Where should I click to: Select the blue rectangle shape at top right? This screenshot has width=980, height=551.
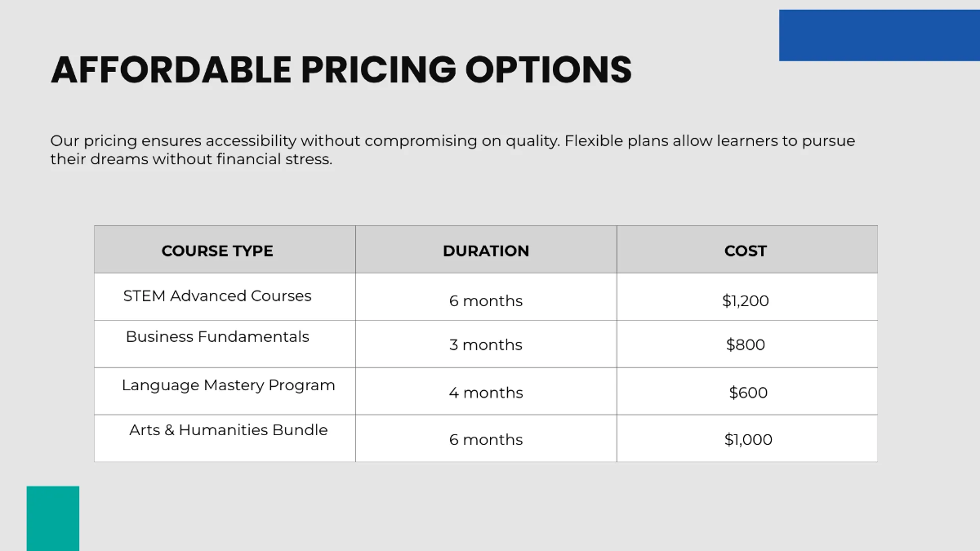pos(879,35)
